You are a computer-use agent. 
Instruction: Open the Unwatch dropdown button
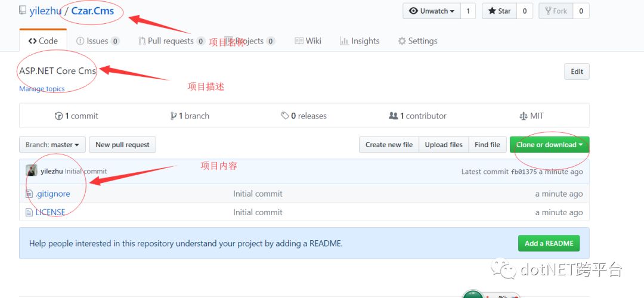click(x=432, y=11)
